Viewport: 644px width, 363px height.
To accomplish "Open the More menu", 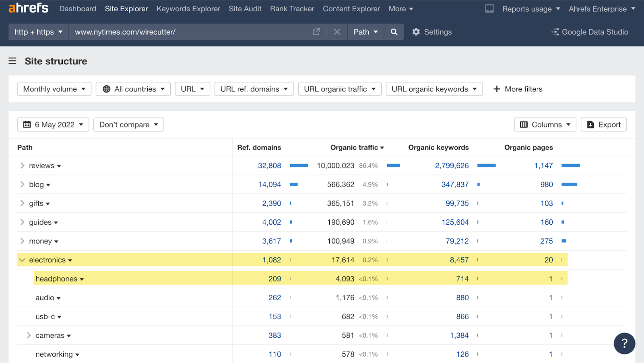I will 401,8.
